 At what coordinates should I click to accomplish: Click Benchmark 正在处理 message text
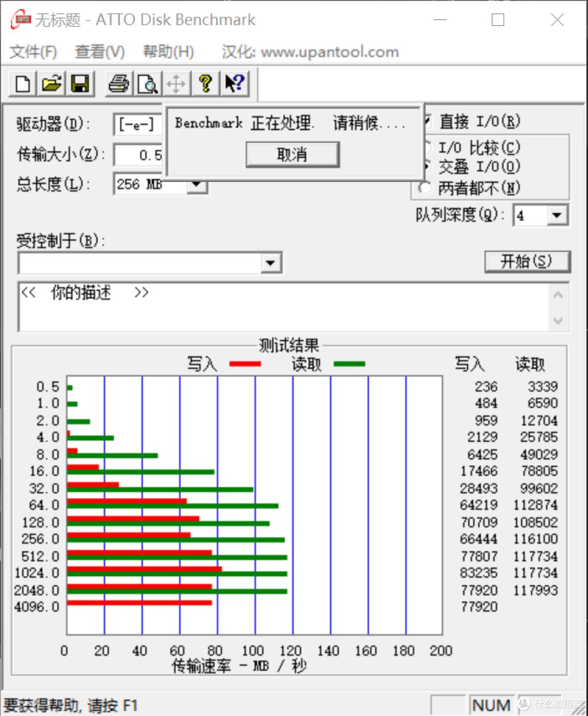pos(290,123)
